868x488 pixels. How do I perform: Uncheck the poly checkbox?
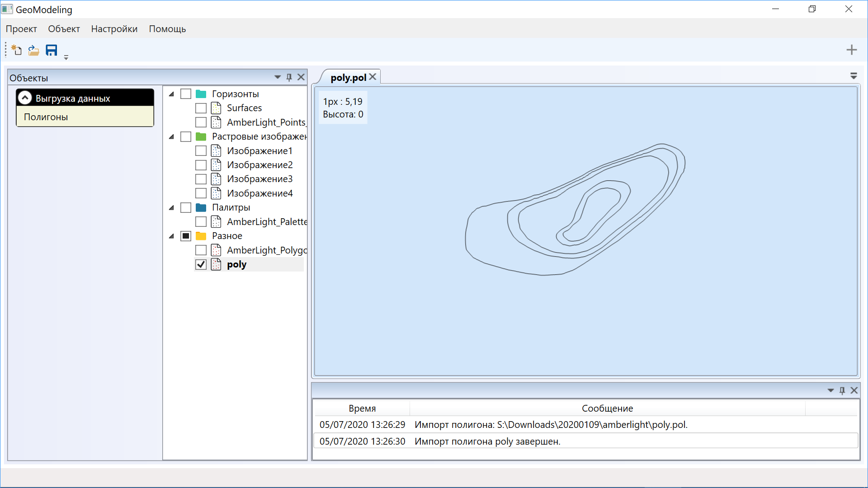[x=201, y=264]
